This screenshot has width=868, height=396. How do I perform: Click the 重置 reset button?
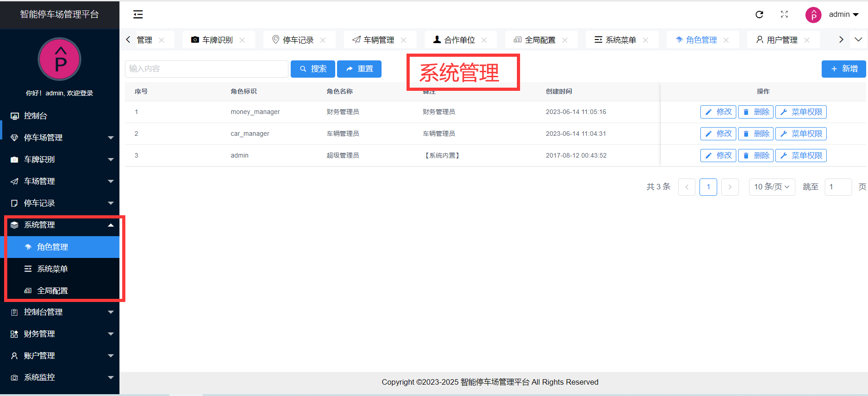coord(359,69)
